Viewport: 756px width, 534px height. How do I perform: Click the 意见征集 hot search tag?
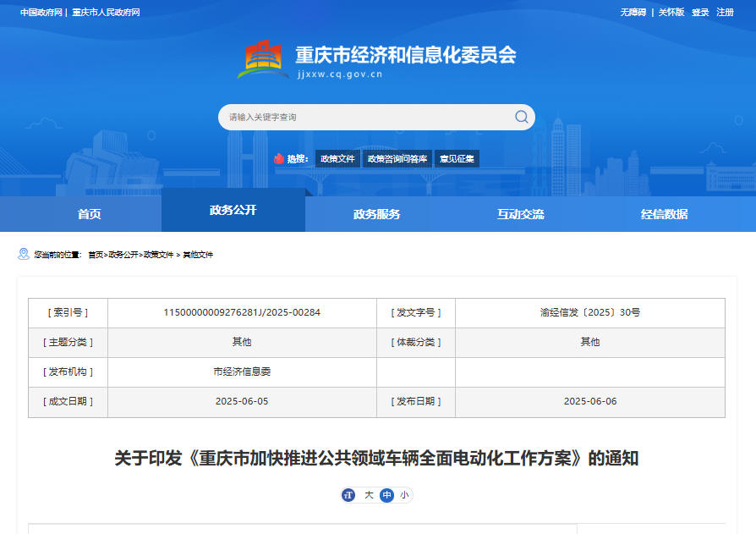(457, 159)
